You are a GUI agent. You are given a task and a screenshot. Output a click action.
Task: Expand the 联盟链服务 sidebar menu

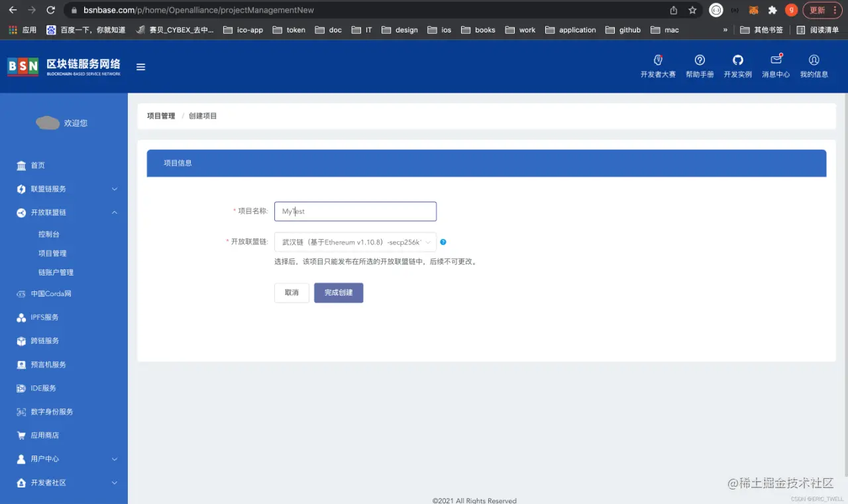point(64,189)
